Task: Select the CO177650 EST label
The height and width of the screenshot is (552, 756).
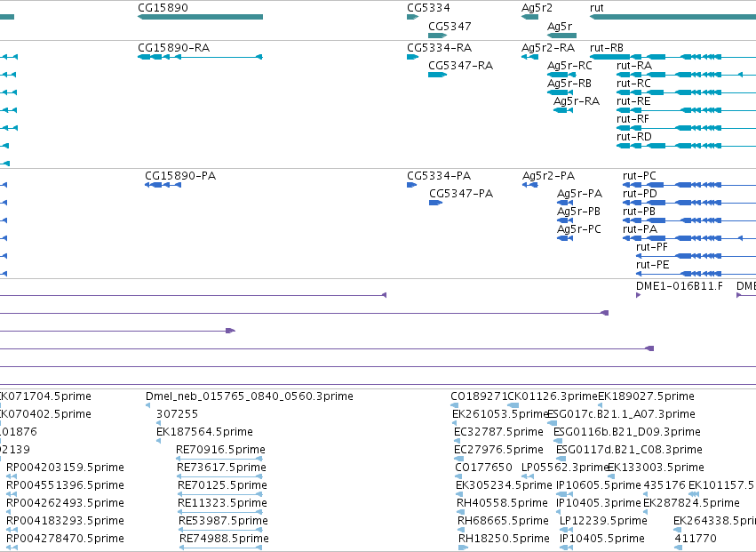Action: pyautogui.click(x=483, y=468)
